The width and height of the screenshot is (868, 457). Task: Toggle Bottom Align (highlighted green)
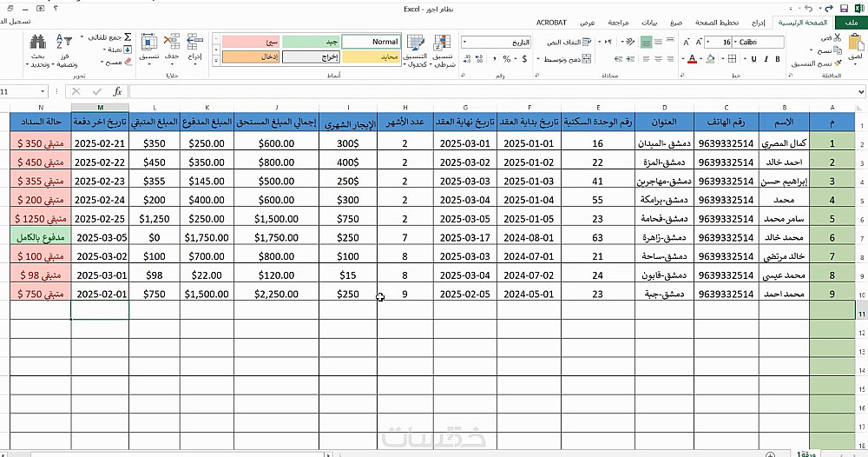[646, 42]
